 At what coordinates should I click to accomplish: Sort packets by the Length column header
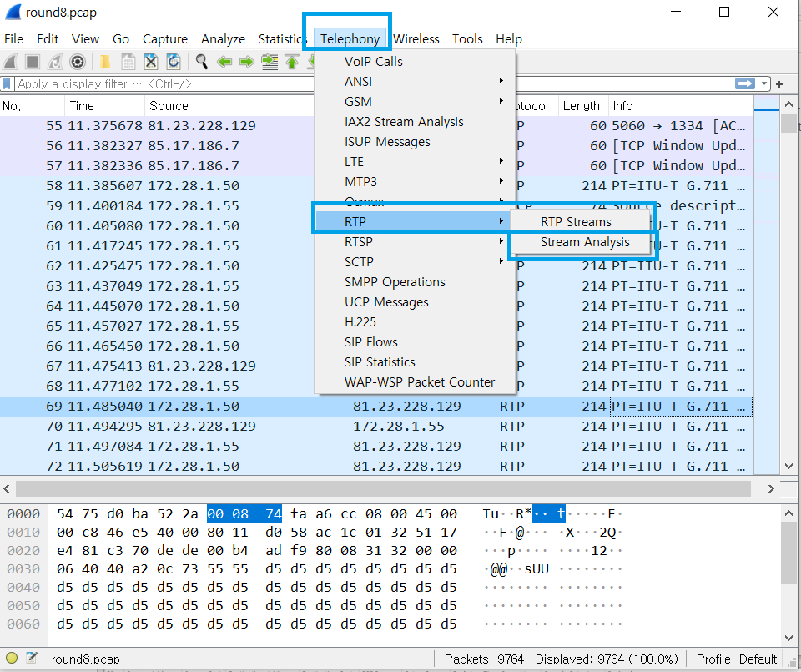[583, 106]
